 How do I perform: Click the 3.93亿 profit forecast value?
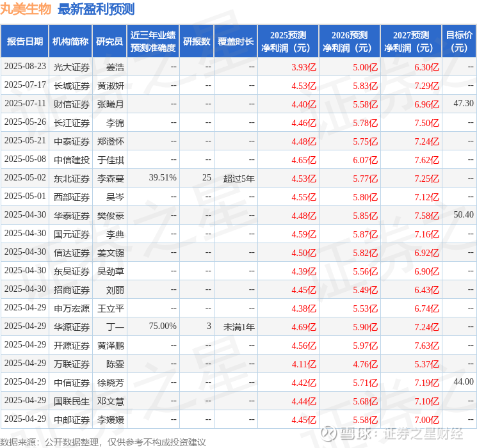point(304,67)
